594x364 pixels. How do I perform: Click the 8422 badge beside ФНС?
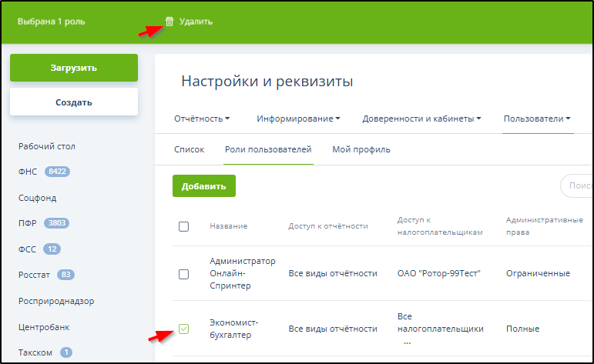(x=57, y=172)
